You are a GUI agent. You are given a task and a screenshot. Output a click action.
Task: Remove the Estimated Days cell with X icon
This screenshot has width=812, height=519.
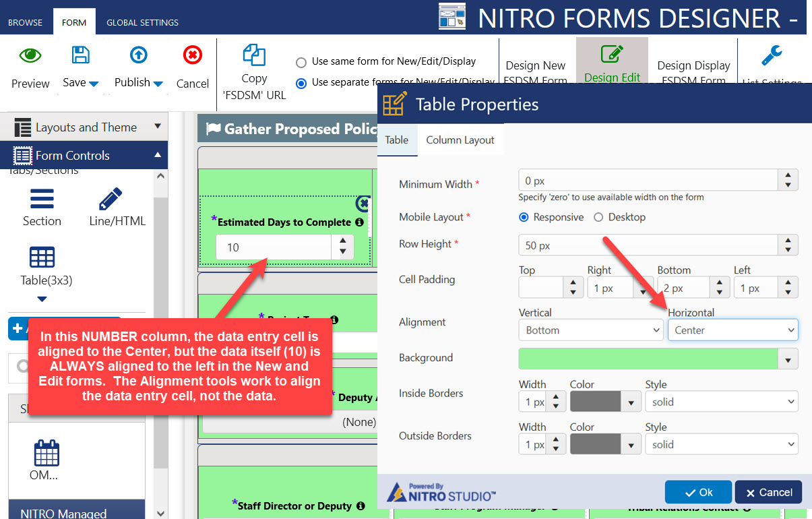tap(364, 203)
